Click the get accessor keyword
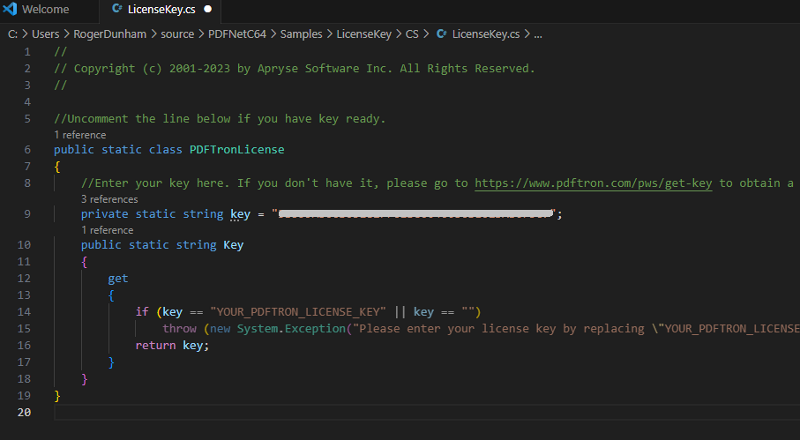The height and width of the screenshot is (440, 800). (x=118, y=279)
